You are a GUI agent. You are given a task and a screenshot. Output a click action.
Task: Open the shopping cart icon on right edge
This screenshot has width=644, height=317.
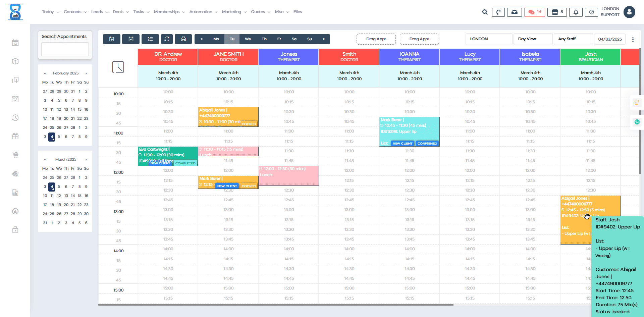pos(637,103)
